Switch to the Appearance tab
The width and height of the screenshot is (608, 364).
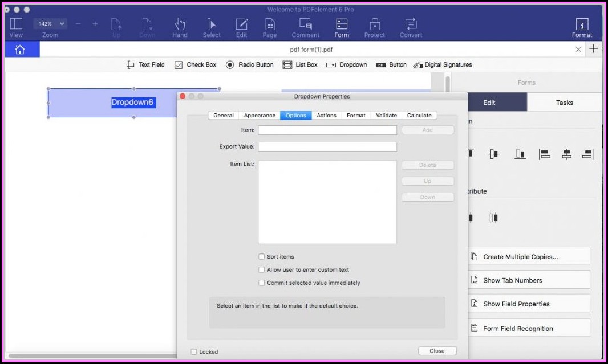[x=260, y=116]
